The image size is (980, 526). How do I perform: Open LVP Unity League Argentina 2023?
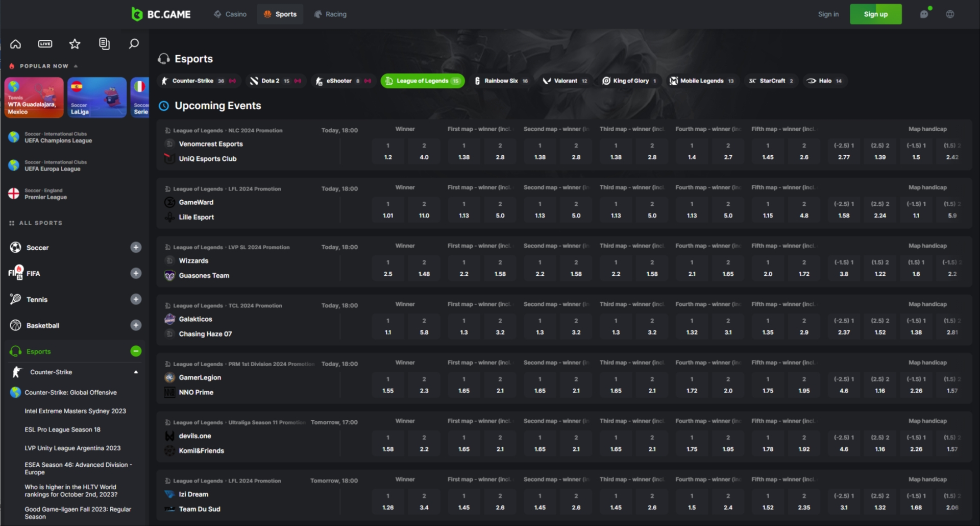coord(72,448)
